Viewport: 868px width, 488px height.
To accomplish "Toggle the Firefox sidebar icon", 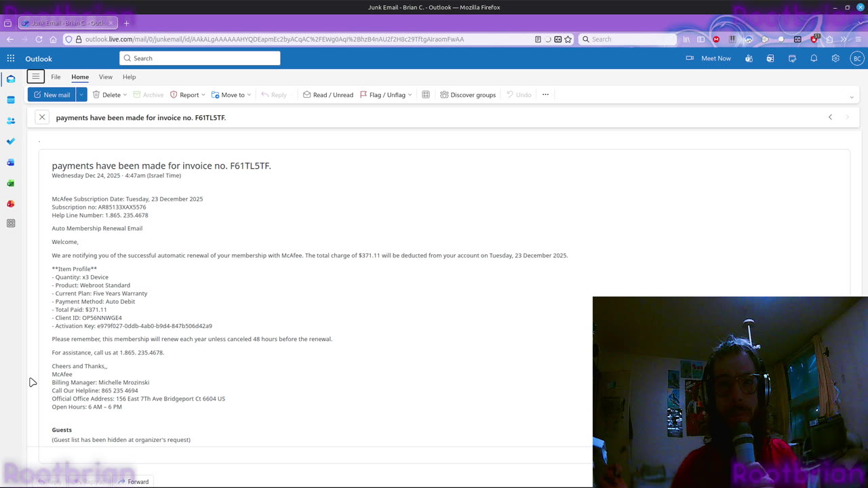I will tap(701, 39).
